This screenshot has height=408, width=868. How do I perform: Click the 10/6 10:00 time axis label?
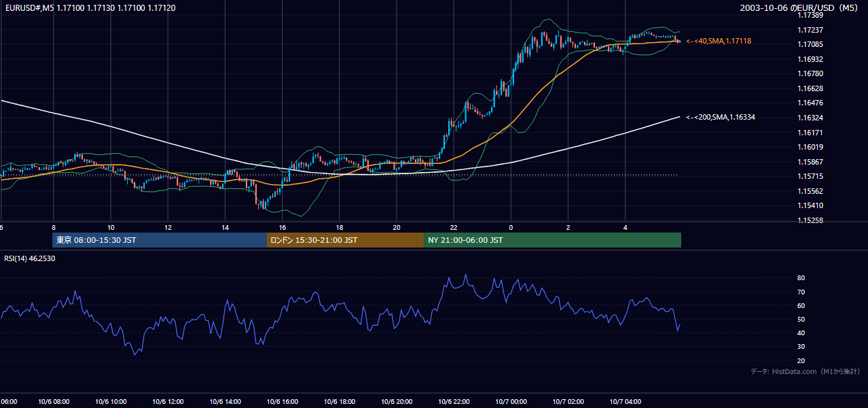coord(110,402)
